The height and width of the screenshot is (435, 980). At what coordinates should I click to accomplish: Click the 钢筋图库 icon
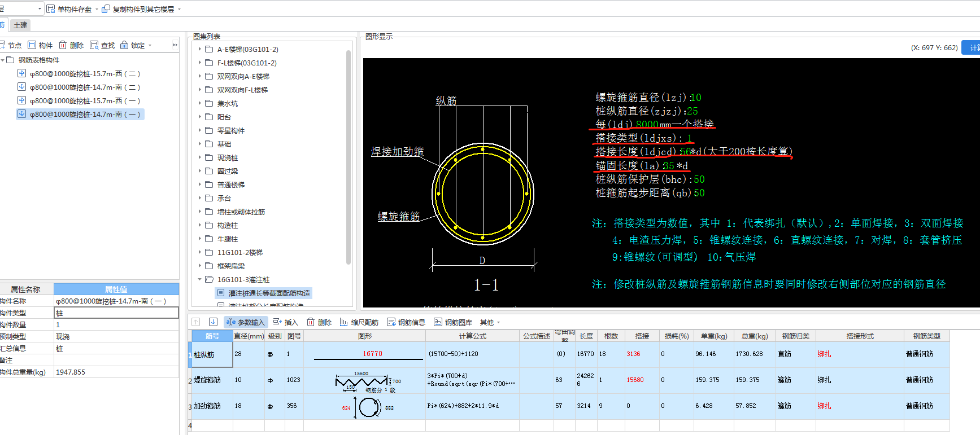[438, 322]
